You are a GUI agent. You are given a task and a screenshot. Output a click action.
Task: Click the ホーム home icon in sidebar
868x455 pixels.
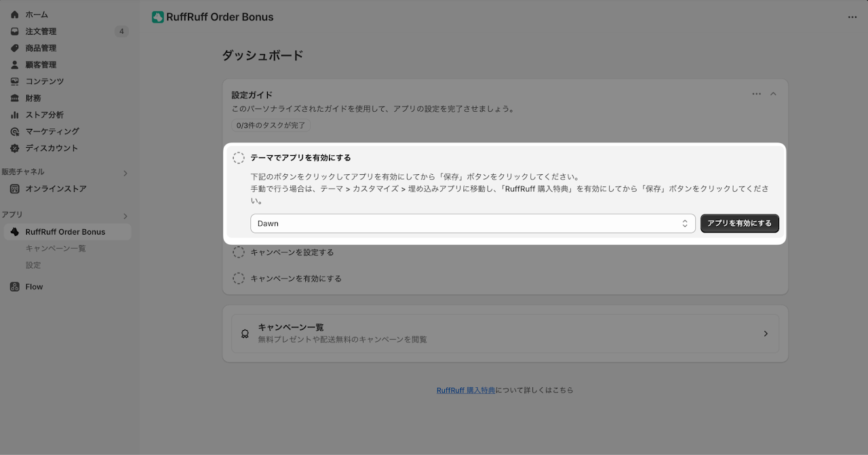pos(15,14)
